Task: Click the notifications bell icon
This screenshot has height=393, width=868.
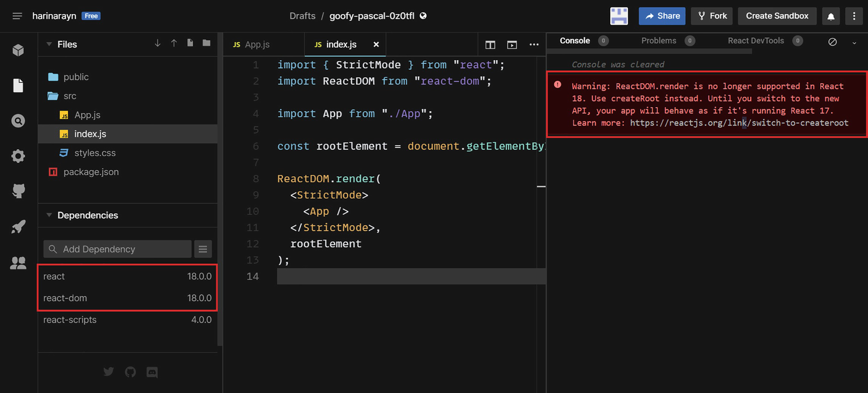Action: (831, 16)
